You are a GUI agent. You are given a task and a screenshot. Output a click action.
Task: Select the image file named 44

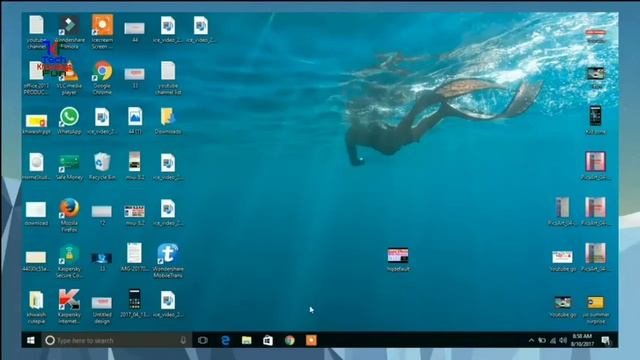coord(135,32)
